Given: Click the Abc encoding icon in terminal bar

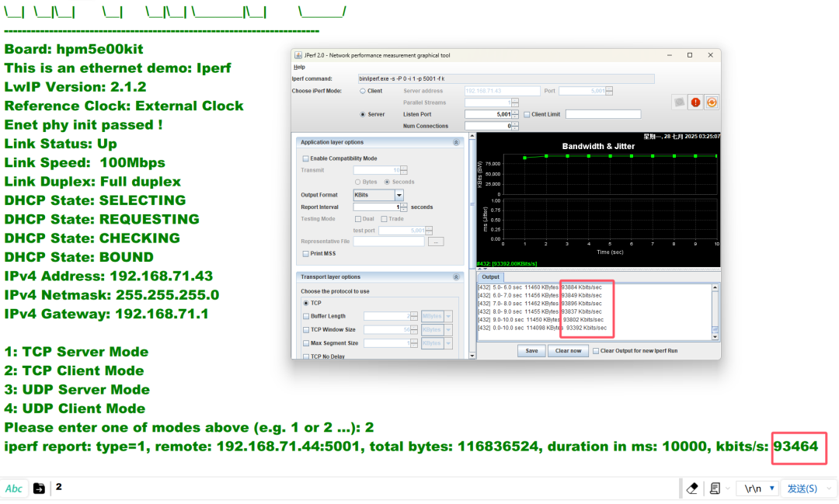Looking at the screenshot, I should (13, 488).
